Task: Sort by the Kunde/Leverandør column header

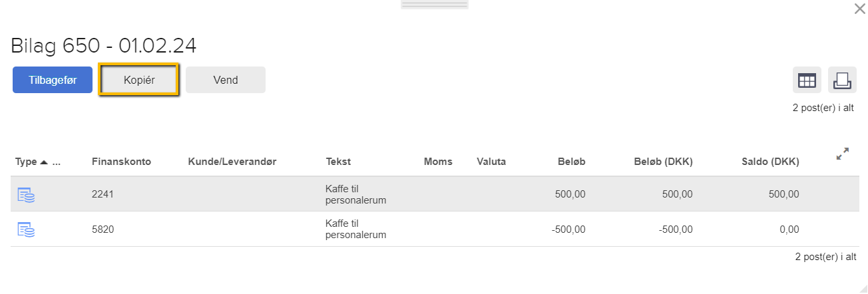Action: pyautogui.click(x=232, y=162)
